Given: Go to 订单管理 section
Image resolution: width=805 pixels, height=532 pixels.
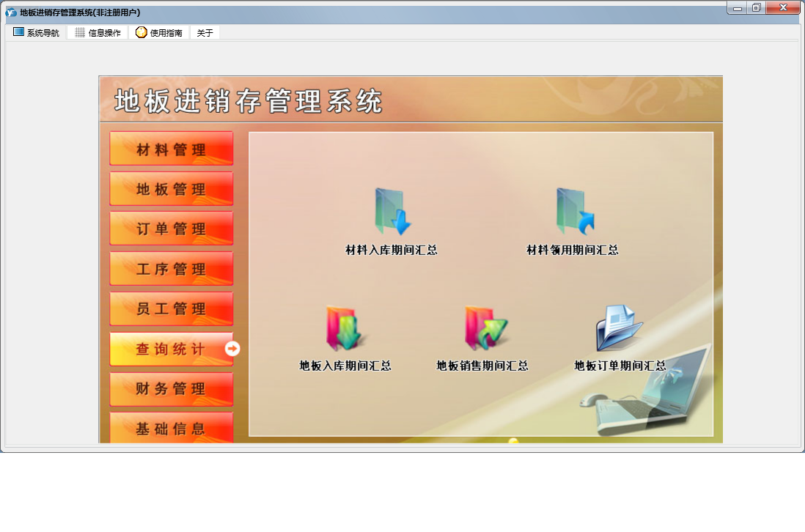Looking at the screenshot, I should point(172,229).
